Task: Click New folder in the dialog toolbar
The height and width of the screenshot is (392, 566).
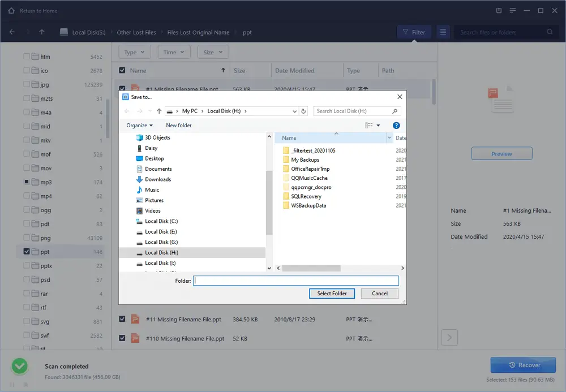Action: (179, 125)
